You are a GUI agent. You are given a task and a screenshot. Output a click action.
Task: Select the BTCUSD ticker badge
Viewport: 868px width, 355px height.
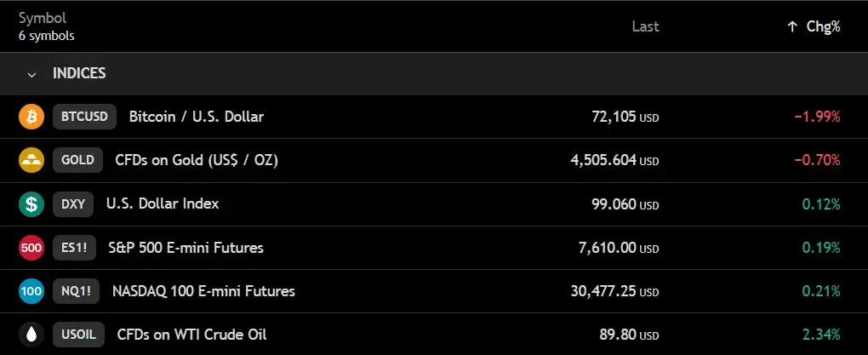pos(85,117)
